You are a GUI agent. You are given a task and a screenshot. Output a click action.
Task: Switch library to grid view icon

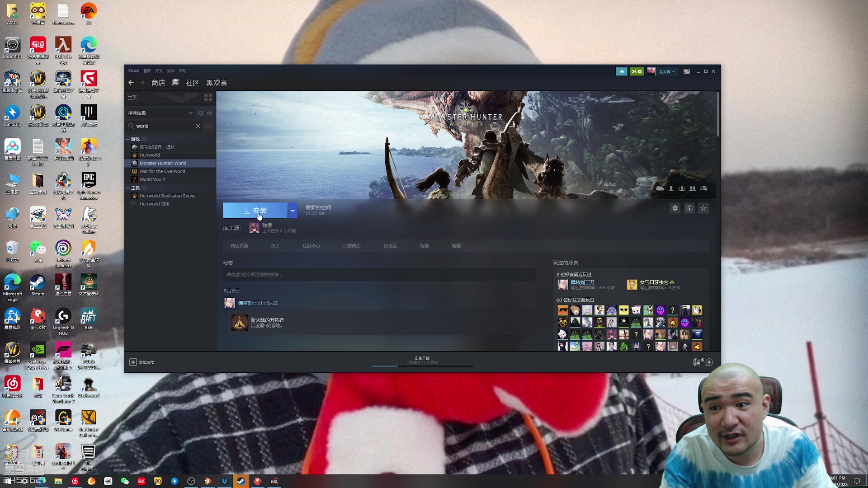208,98
